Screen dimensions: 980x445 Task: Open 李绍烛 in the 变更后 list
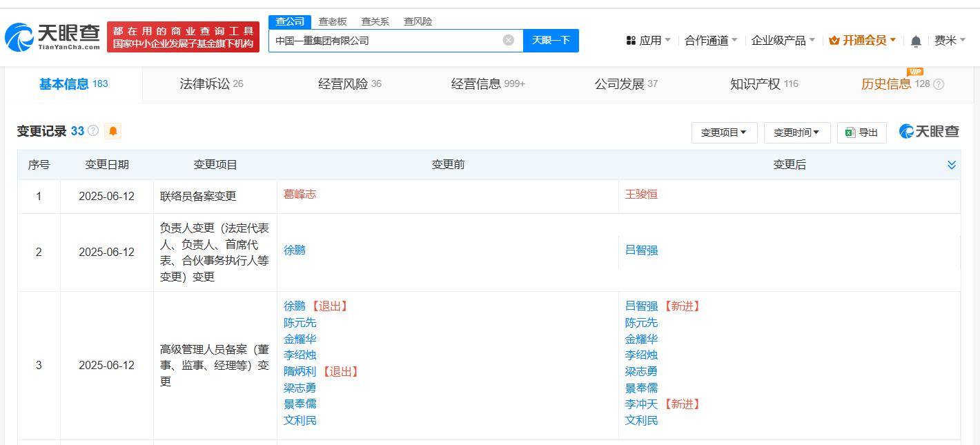click(641, 355)
